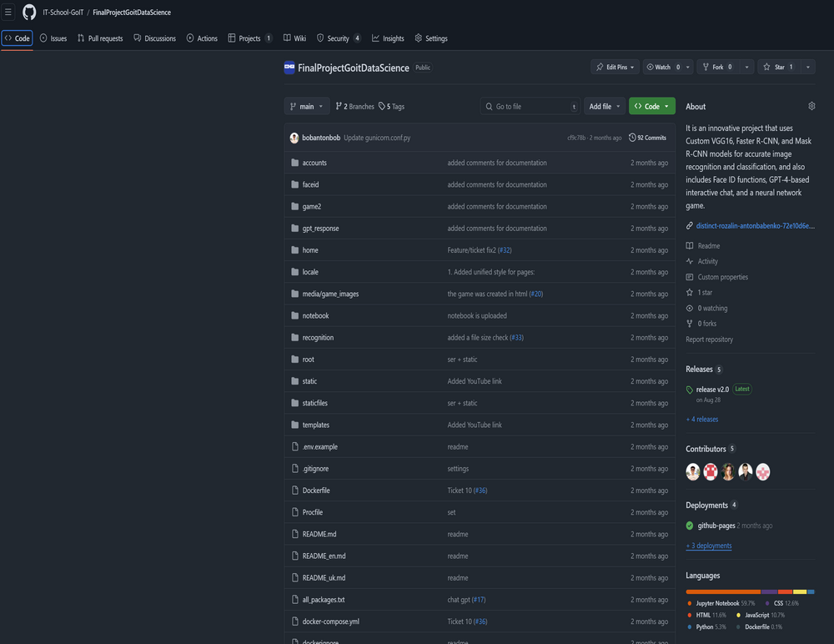Open the 92 Commits history
Image resolution: width=834 pixels, height=644 pixels.
(x=647, y=138)
